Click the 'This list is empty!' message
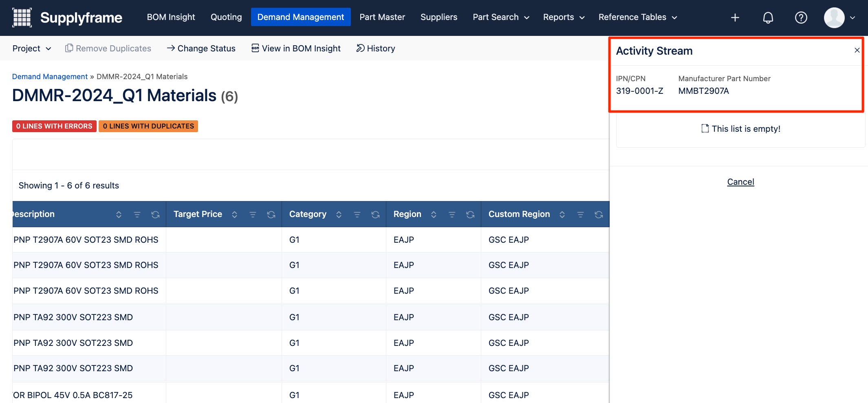The width and height of the screenshot is (868, 403). point(740,129)
